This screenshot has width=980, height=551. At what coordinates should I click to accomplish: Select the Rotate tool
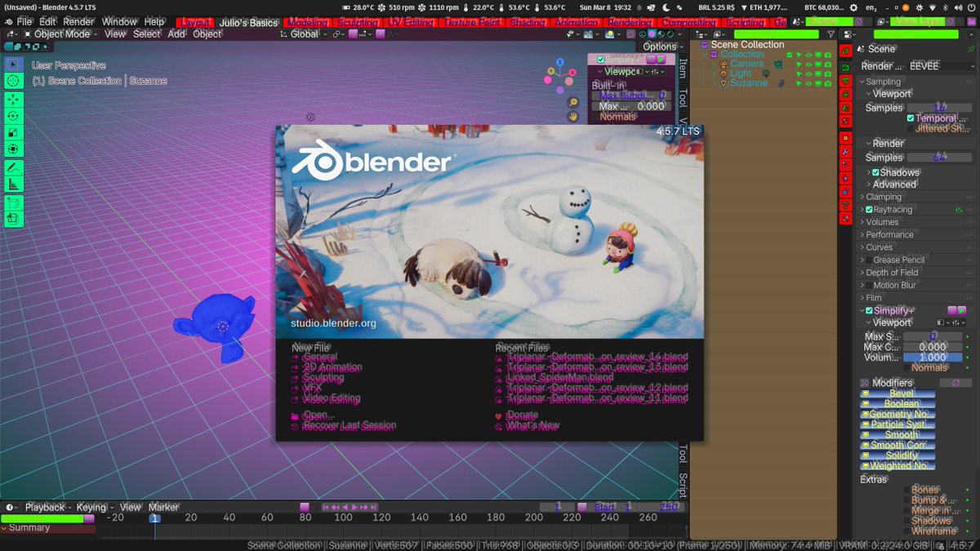coord(13,116)
